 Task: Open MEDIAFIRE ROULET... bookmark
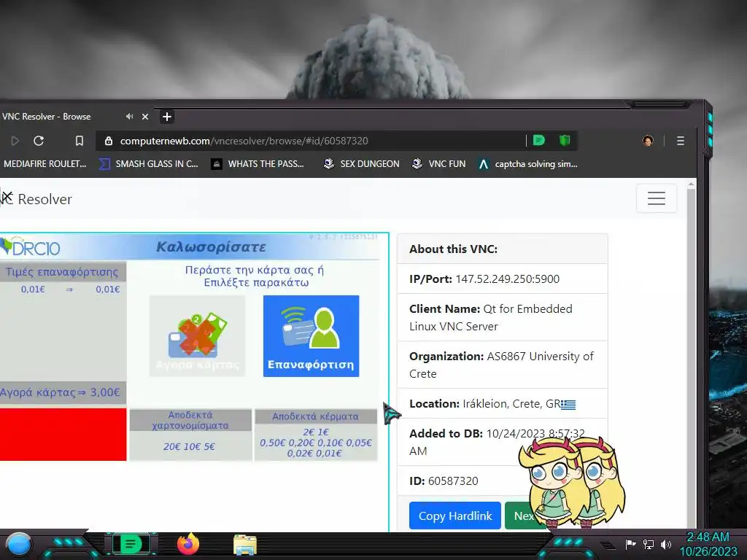pyautogui.click(x=44, y=164)
